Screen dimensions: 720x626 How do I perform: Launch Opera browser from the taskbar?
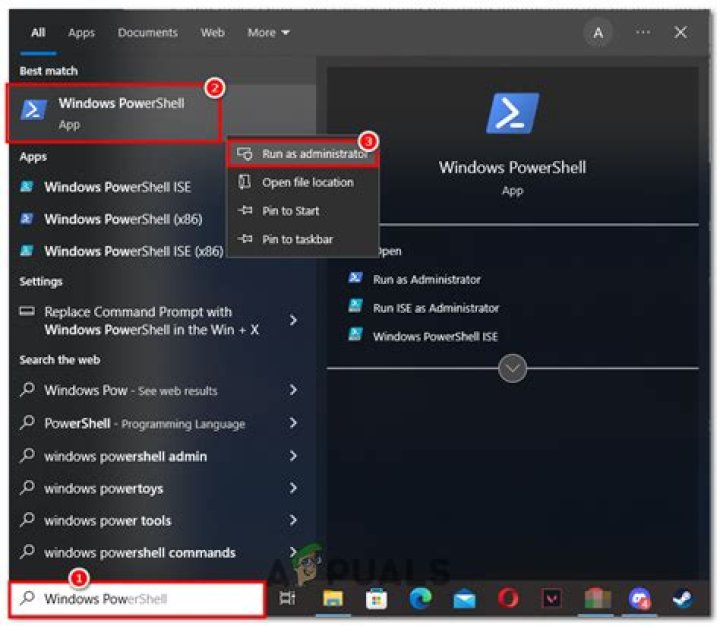click(508, 599)
